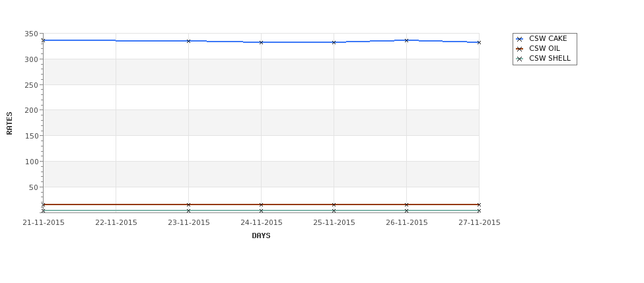Click CSW SHELL data point on 24-11-2015
644x283 pixels.
261,211
